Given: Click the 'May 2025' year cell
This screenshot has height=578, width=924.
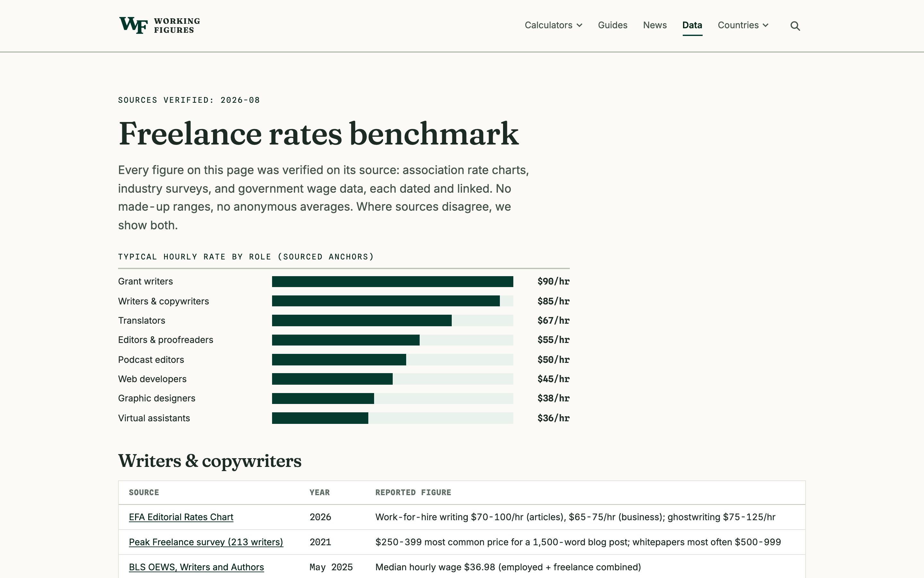Looking at the screenshot, I should point(331,567).
